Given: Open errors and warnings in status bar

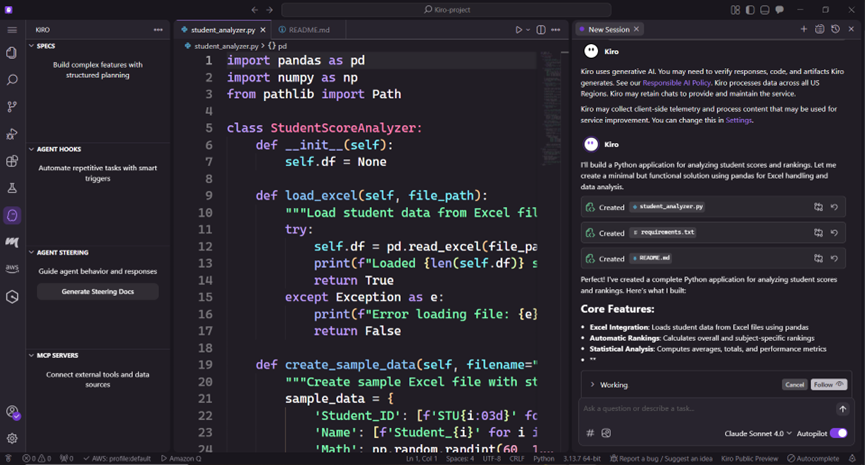Looking at the screenshot, I should click(x=36, y=458).
